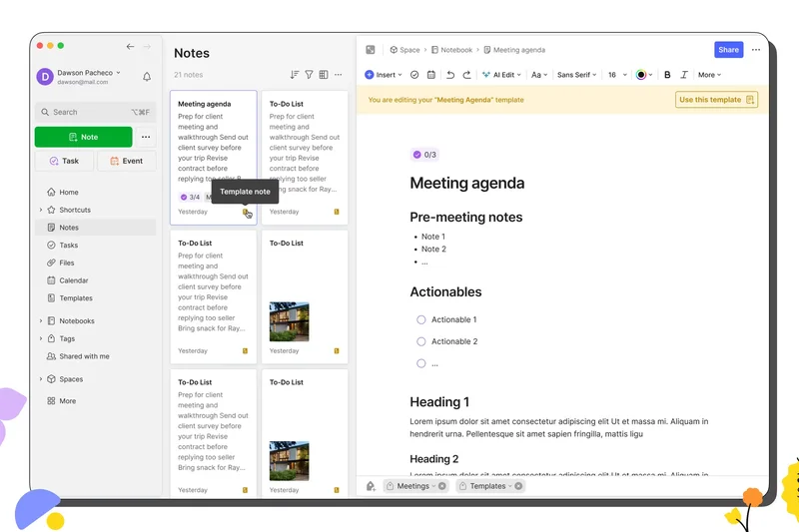The width and height of the screenshot is (799, 532).
Task: Open notes list more options
Action: pyautogui.click(x=339, y=75)
